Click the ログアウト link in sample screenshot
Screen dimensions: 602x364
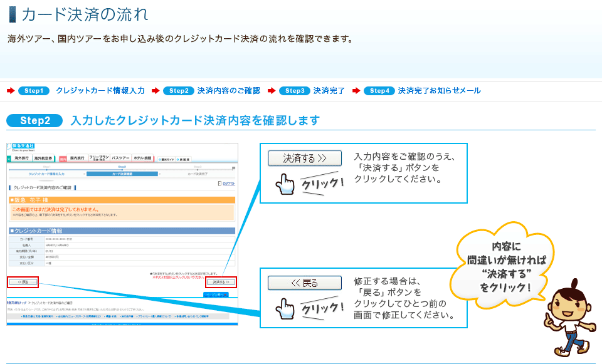228,184
